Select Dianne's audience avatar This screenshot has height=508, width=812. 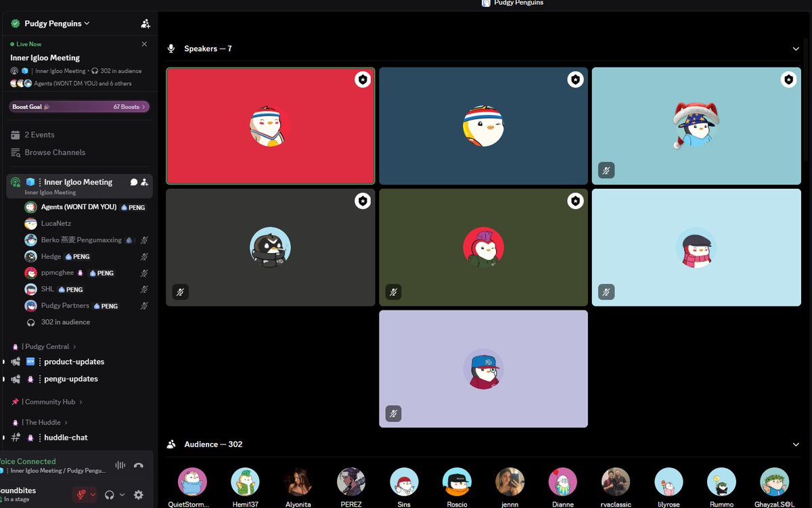[x=562, y=482]
